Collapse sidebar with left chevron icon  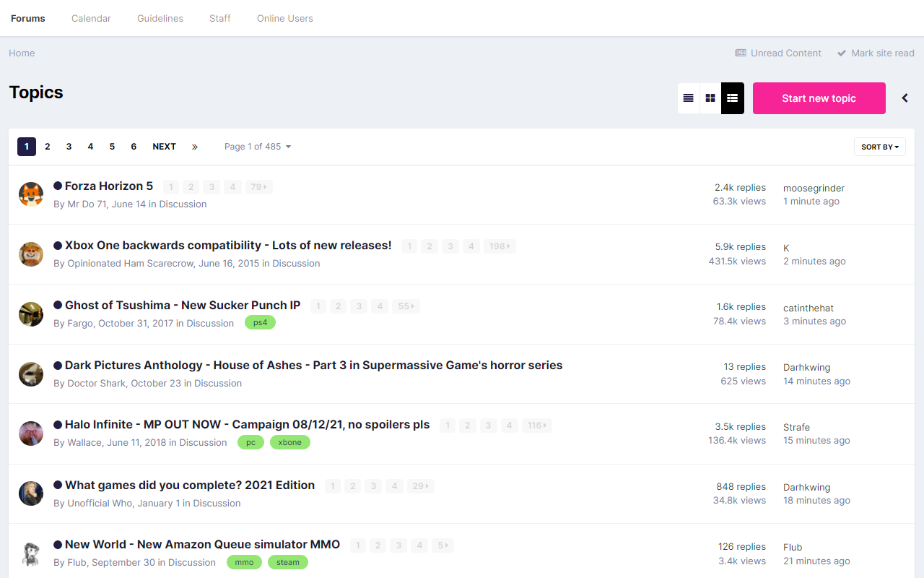click(x=905, y=98)
